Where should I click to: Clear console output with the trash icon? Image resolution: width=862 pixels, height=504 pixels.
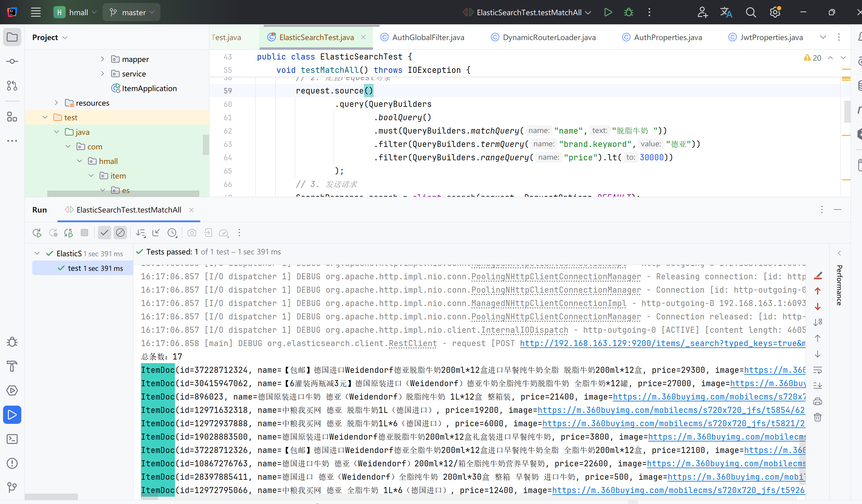tap(818, 417)
